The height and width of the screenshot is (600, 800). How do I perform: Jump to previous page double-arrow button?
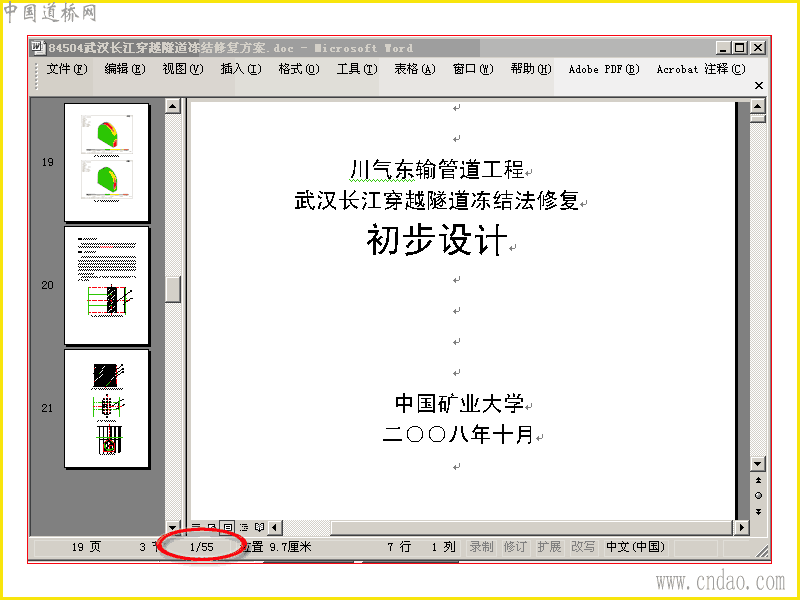point(758,480)
